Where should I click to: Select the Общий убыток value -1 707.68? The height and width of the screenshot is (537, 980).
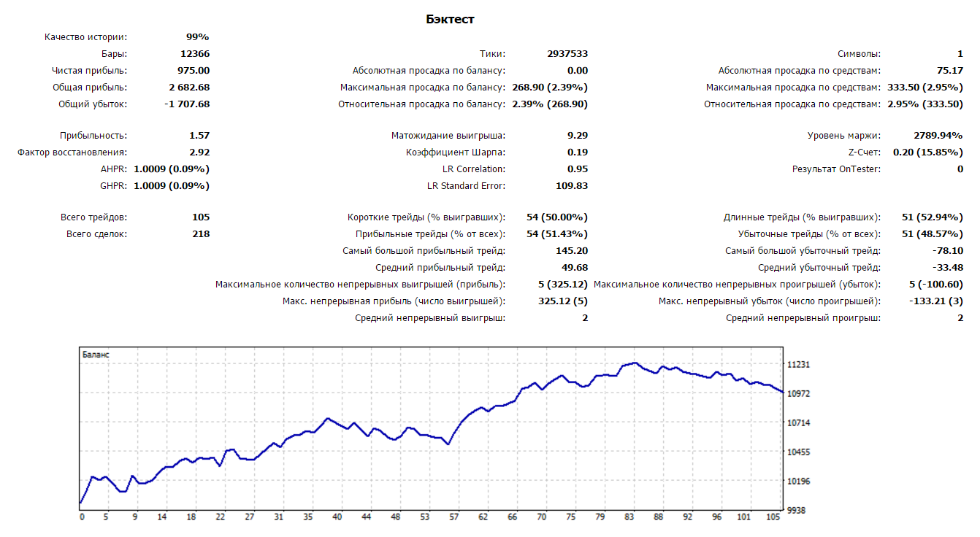187,104
